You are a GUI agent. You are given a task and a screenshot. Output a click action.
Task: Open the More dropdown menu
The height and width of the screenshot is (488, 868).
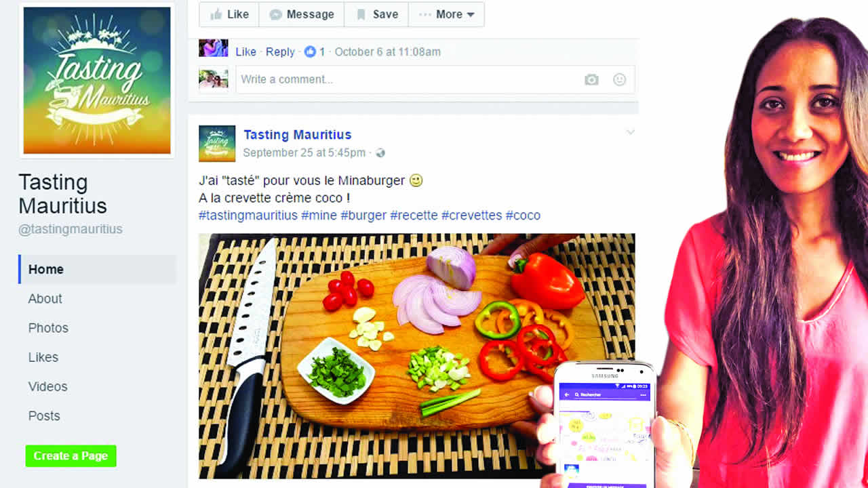(x=446, y=14)
